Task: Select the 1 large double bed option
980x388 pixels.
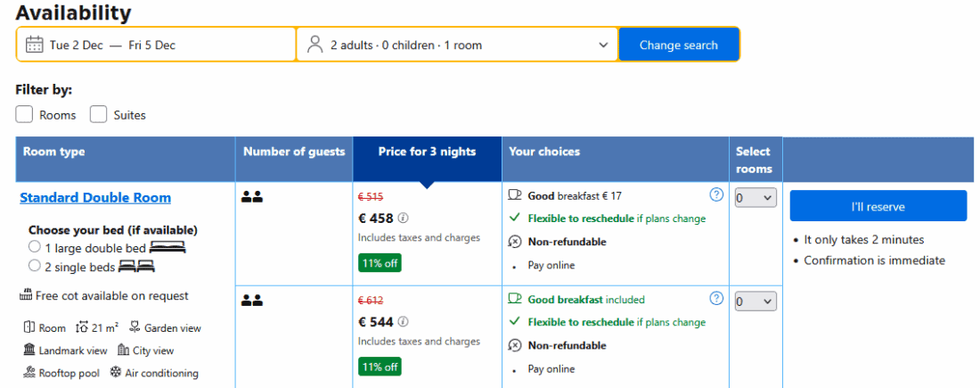Action: point(35,246)
